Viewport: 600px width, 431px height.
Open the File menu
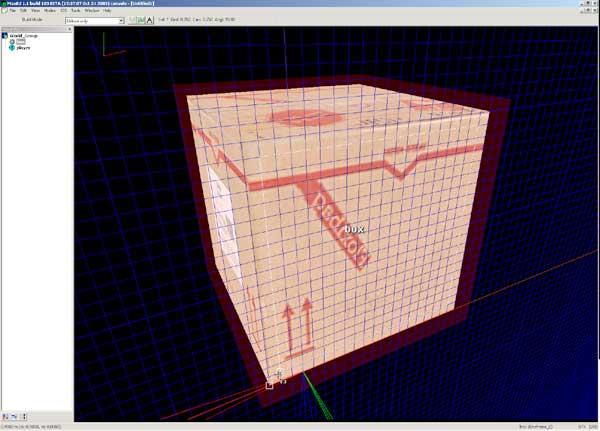coord(13,11)
